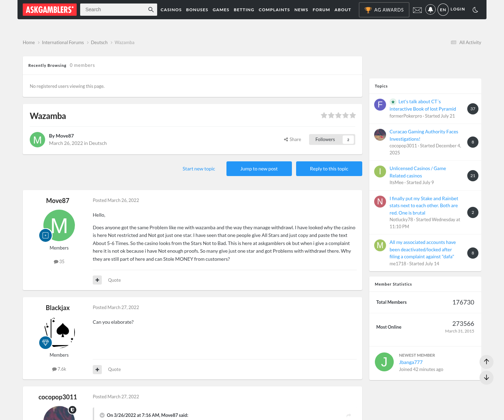Open formerPokerpro avatar in Topics
504x420 pixels.
[380, 105]
